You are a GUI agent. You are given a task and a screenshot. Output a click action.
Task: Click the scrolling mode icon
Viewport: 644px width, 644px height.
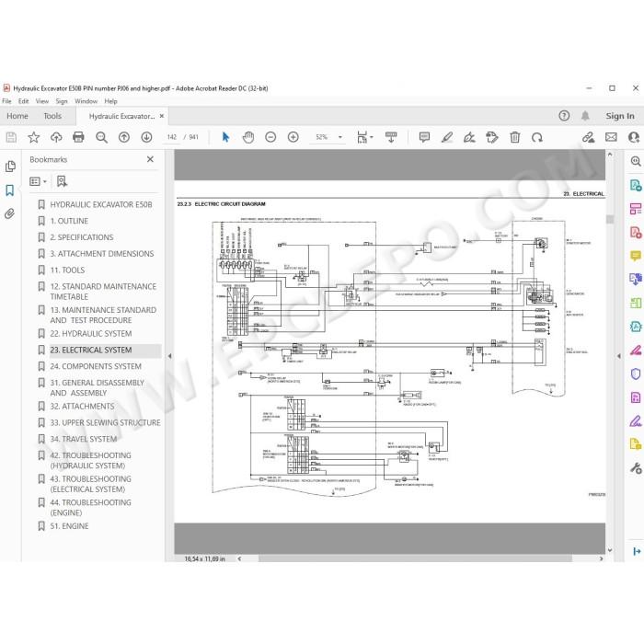tap(391, 137)
